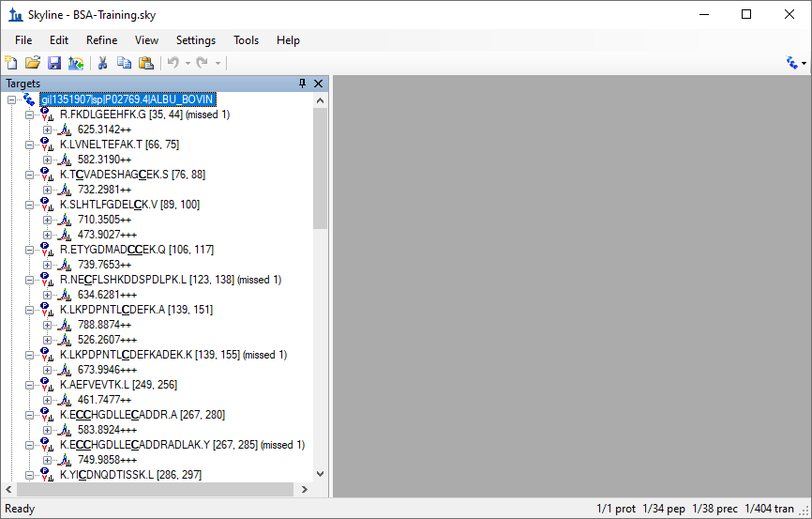
Task: Click the Undo arrow icon
Action: click(173, 63)
